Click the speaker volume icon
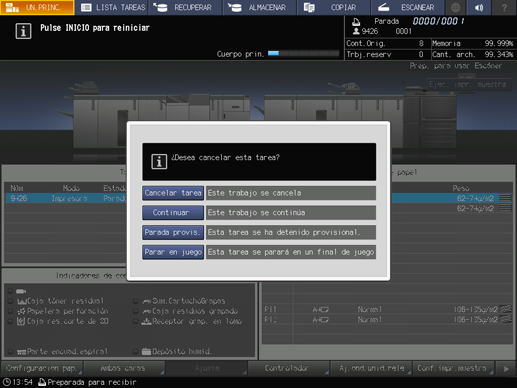 (x=479, y=7)
